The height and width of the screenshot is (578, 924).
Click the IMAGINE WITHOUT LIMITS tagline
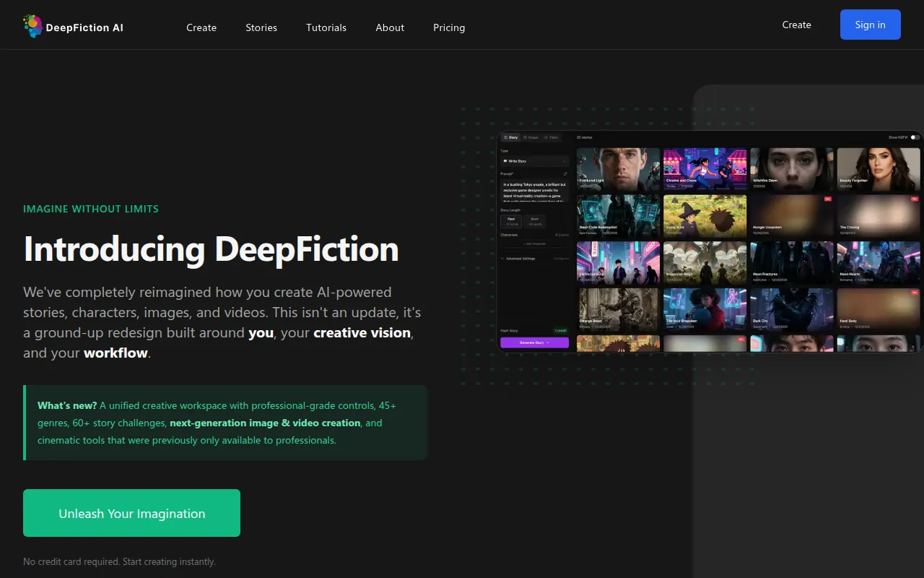click(x=91, y=209)
